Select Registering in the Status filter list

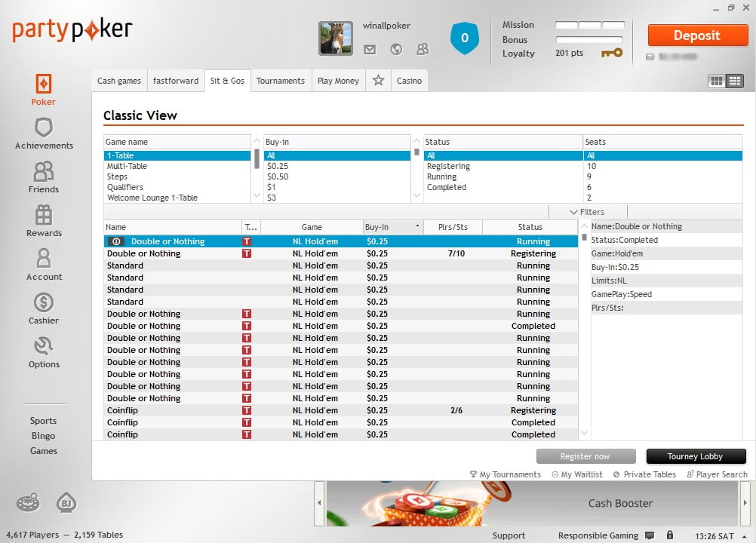pyautogui.click(x=503, y=166)
